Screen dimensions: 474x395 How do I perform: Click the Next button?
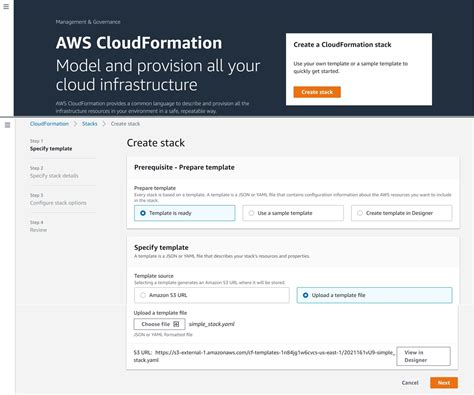[x=444, y=383]
